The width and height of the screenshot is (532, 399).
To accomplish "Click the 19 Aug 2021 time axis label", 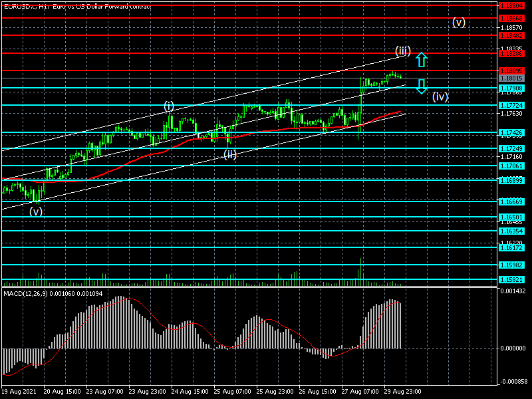I will (x=19, y=392).
